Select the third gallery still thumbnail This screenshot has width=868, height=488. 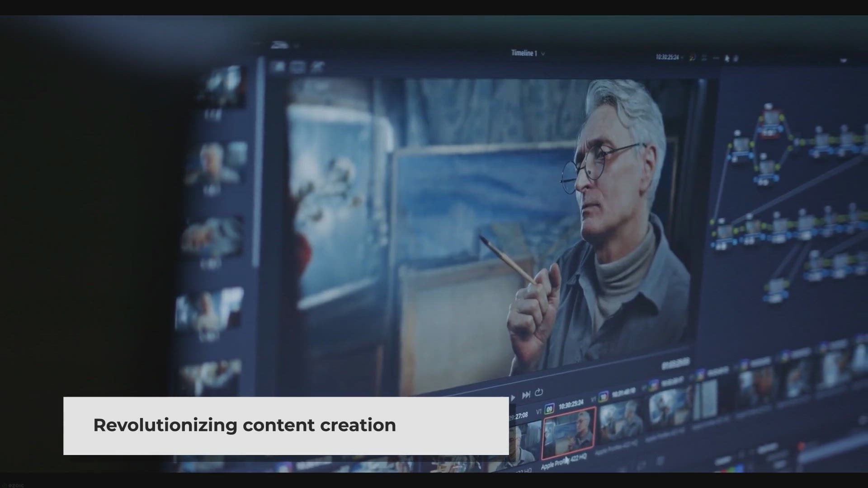212,237
